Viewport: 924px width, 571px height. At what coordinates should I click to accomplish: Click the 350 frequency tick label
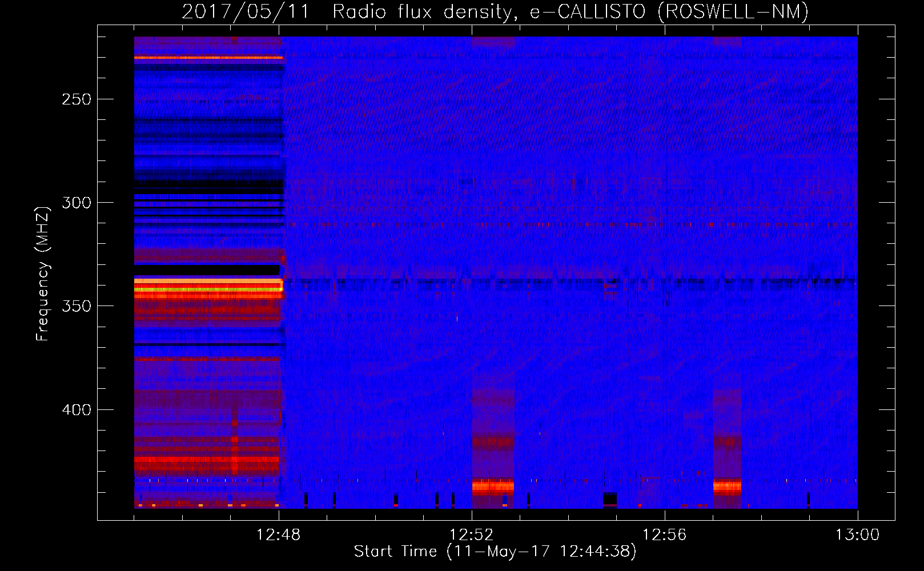77,306
